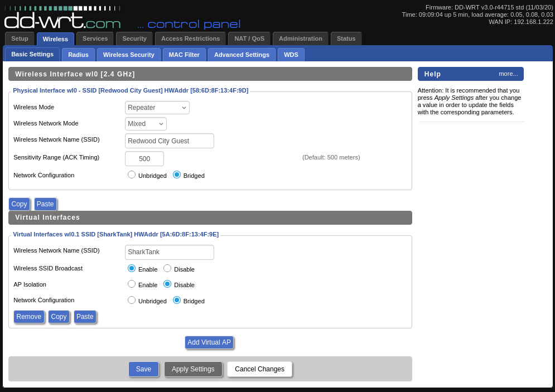Add a new Virtual AP

click(x=209, y=342)
